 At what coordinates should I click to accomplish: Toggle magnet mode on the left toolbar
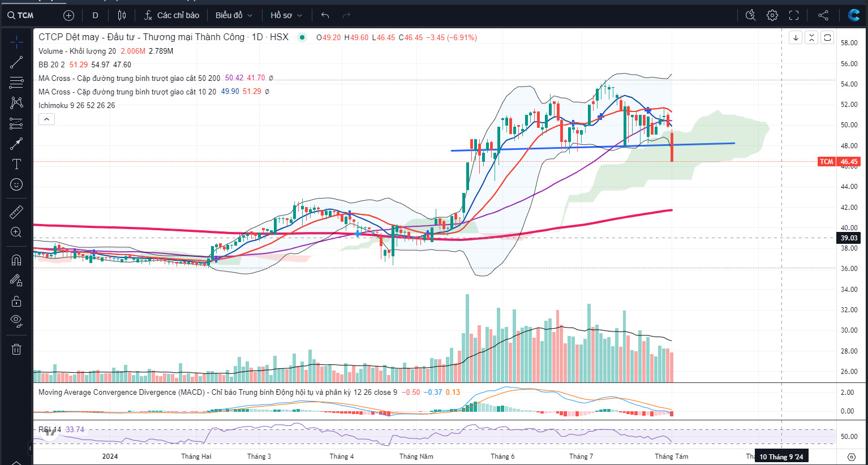coord(16,260)
